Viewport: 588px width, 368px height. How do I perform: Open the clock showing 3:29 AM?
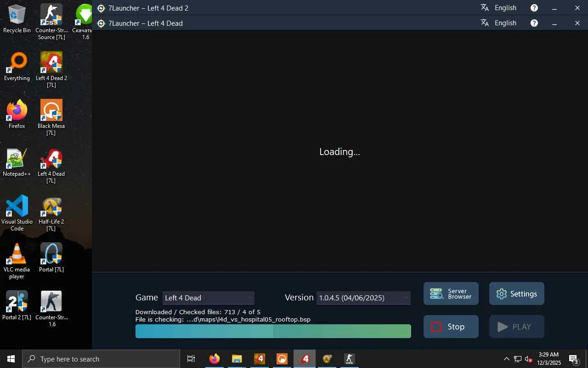point(549,359)
